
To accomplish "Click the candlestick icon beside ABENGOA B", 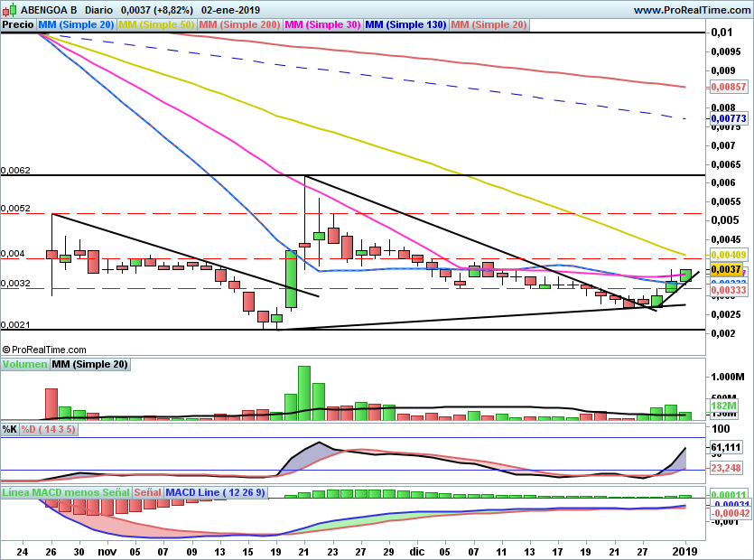I will point(10,9).
